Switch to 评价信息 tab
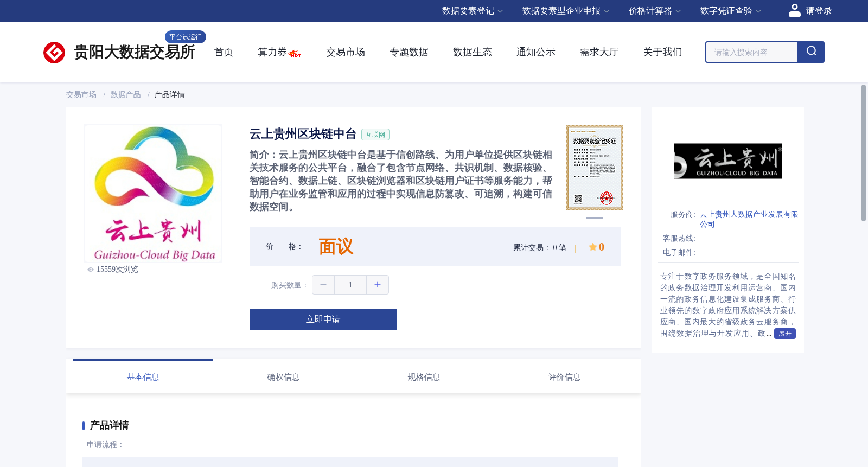Screen dimensions: 868x467 point(564,377)
